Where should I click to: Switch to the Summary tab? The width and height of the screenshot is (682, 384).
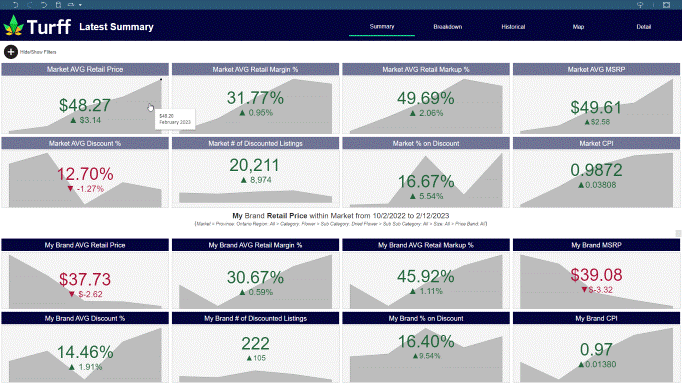coord(382,27)
